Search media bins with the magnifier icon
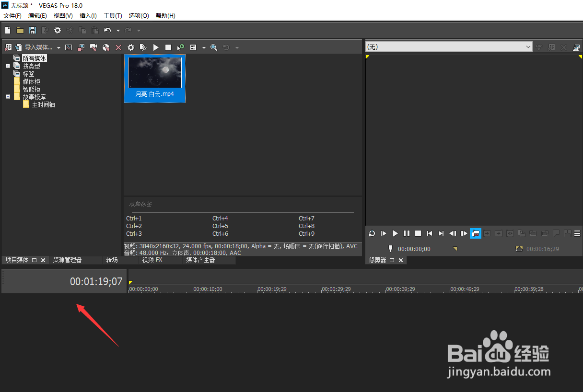This screenshot has height=392, width=583. 214,47
